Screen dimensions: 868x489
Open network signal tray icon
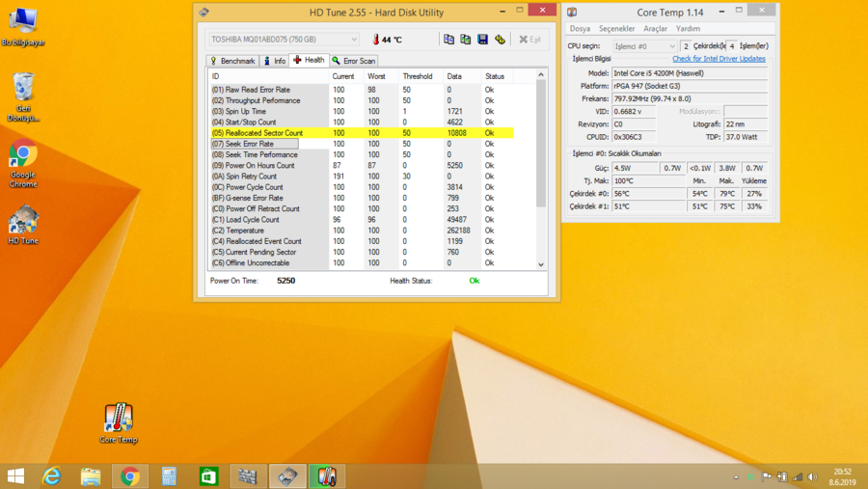(798, 476)
